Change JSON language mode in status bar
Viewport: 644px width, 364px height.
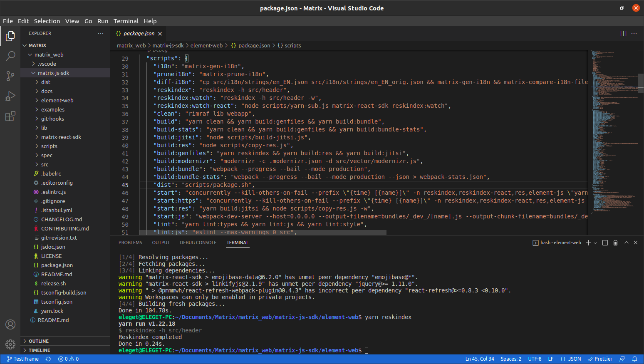(571, 359)
